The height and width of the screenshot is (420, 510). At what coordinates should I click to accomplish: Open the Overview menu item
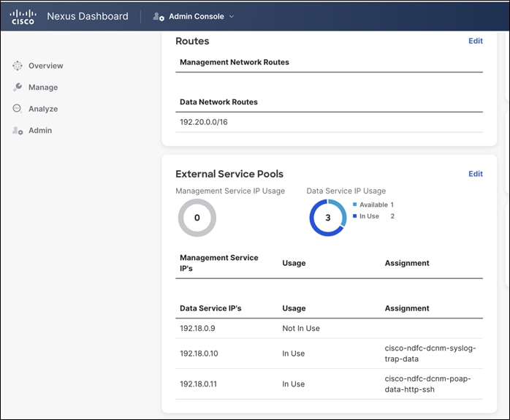45,66
